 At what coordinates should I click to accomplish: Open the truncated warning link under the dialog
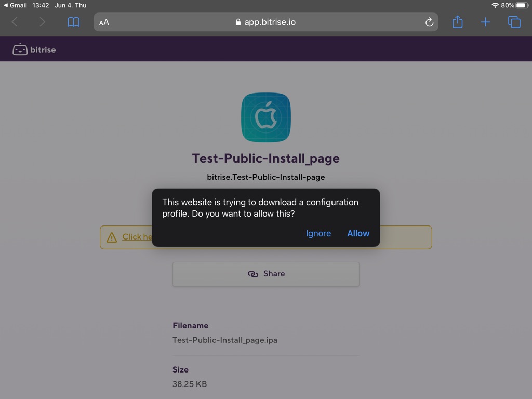136,237
